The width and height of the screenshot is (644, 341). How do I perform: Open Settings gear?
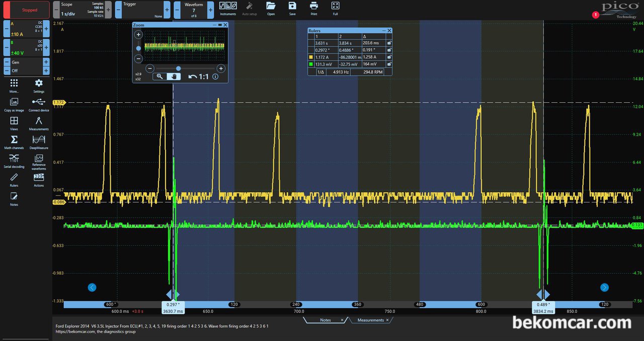(x=39, y=86)
